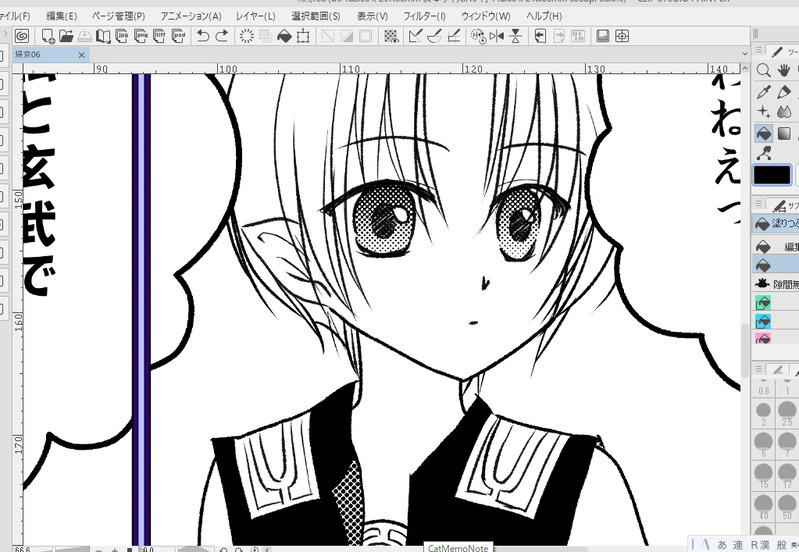The width and height of the screenshot is (799, 552).
Task: Open the ファイル(F) menu
Action: [x=14, y=16]
